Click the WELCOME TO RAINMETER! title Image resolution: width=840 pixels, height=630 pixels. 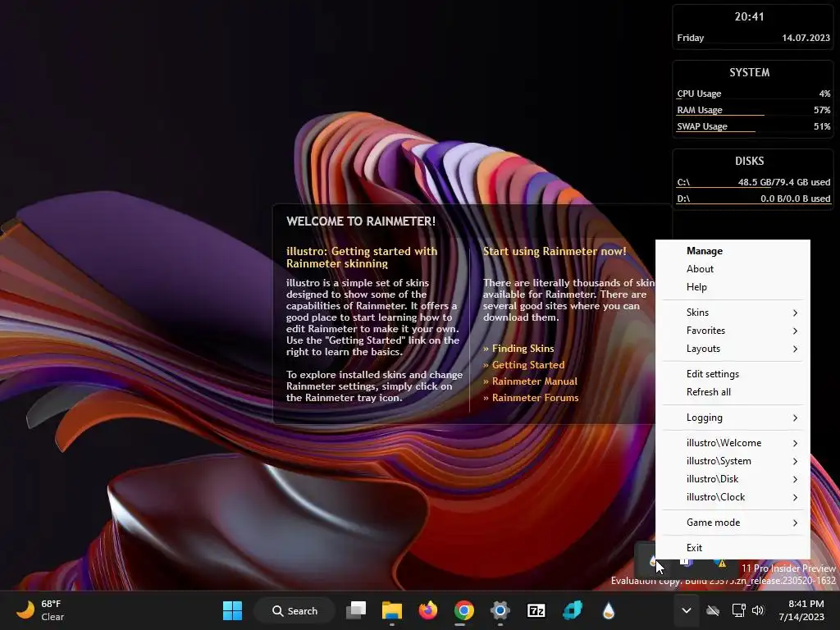pos(361,221)
